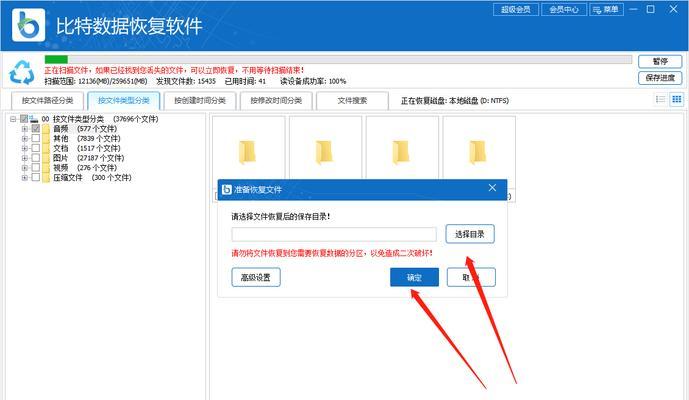Toggle the 图片 checkbox

coord(36,158)
